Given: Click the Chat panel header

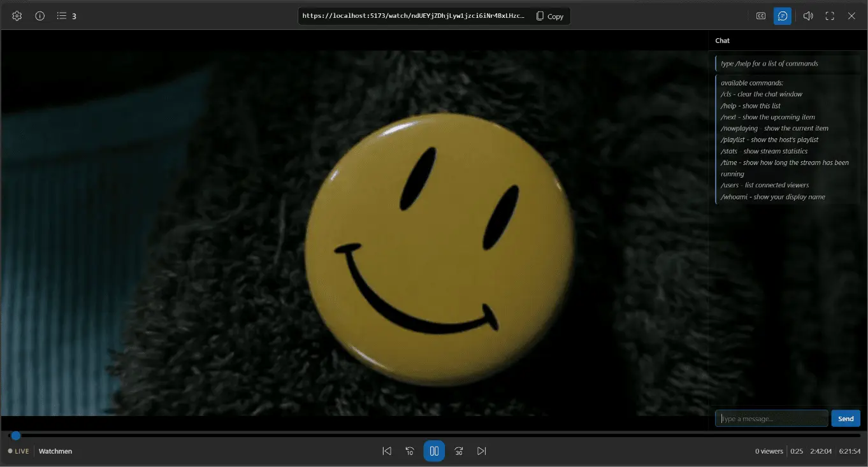Looking at the screenshot, I should click(723, 40).
